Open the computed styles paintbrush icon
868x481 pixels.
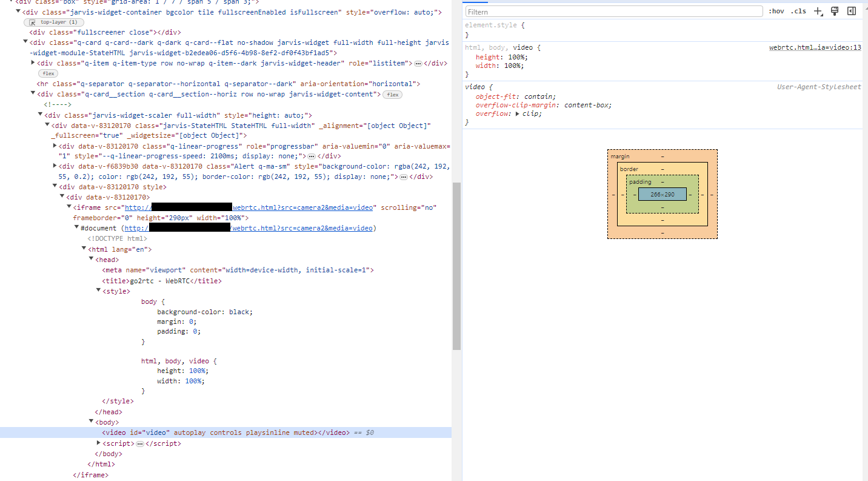tap(835, 11)
